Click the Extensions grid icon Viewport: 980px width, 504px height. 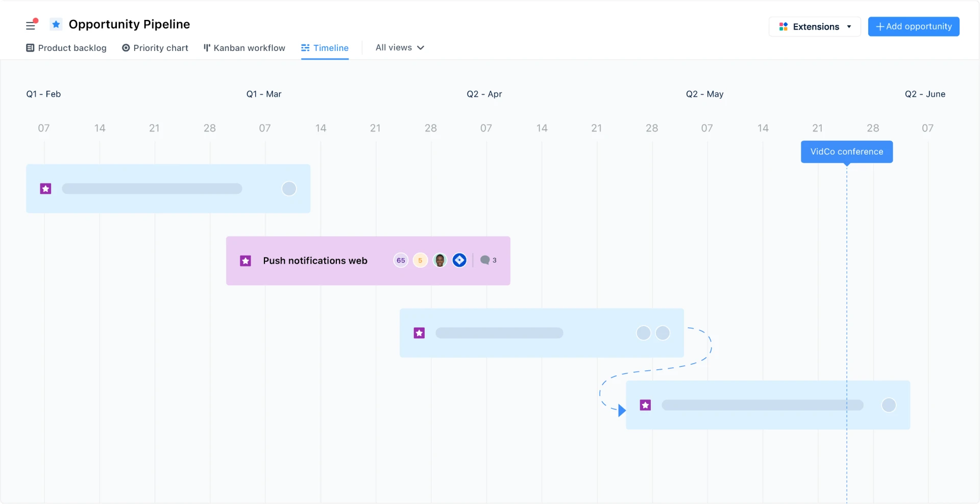[784, 27]
